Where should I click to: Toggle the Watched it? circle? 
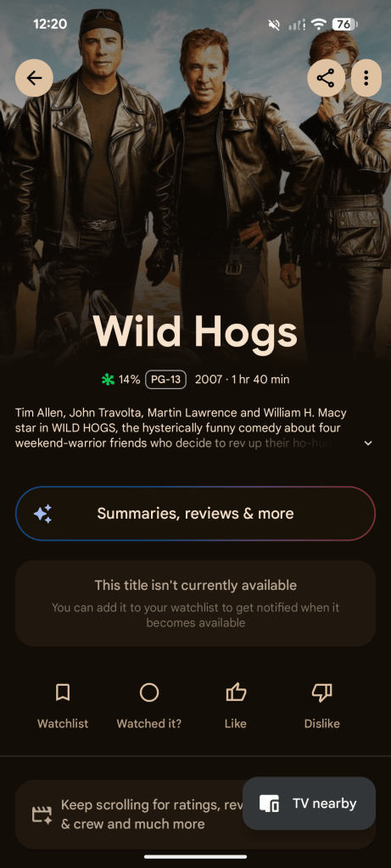[x=149, y=693]
